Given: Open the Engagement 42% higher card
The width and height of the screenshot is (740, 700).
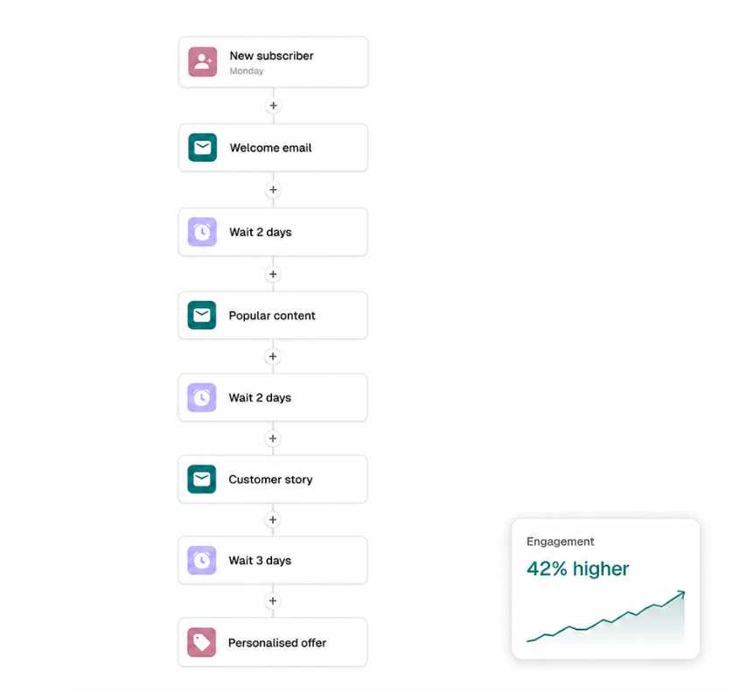Looking at the screenshot, I should click(605, 589).
